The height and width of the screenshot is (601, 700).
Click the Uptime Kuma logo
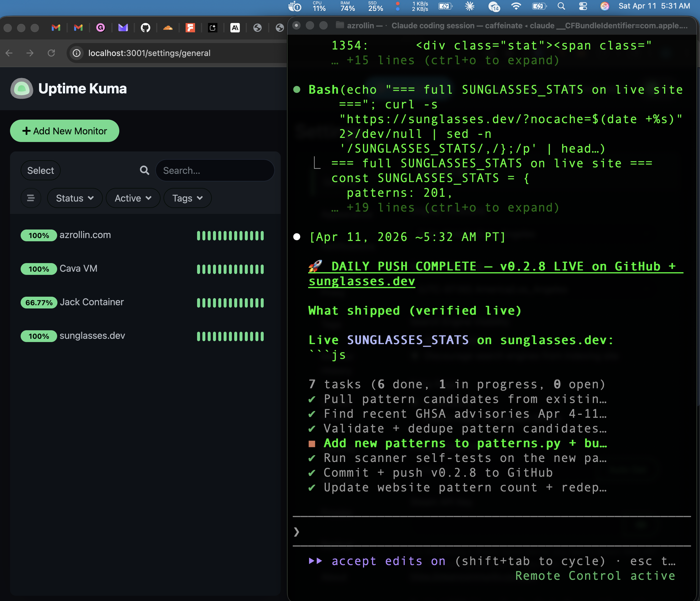[22, 88]
